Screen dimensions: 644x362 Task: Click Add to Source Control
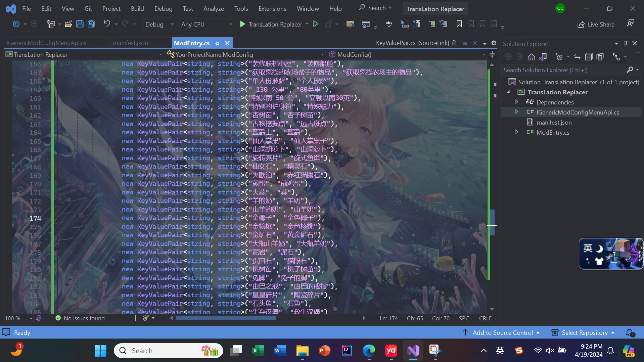coord(502,332)
